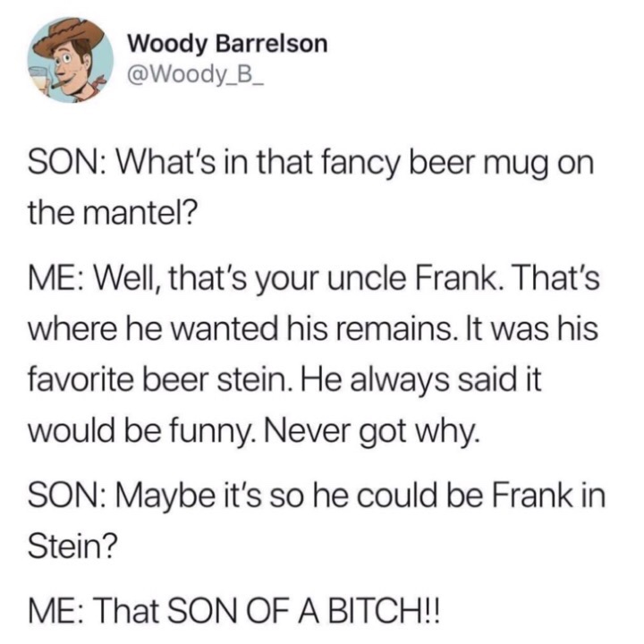This screenshot has height=644, width=644.
Task: Open the @Woody_B_ handle link
Action: 196,74
